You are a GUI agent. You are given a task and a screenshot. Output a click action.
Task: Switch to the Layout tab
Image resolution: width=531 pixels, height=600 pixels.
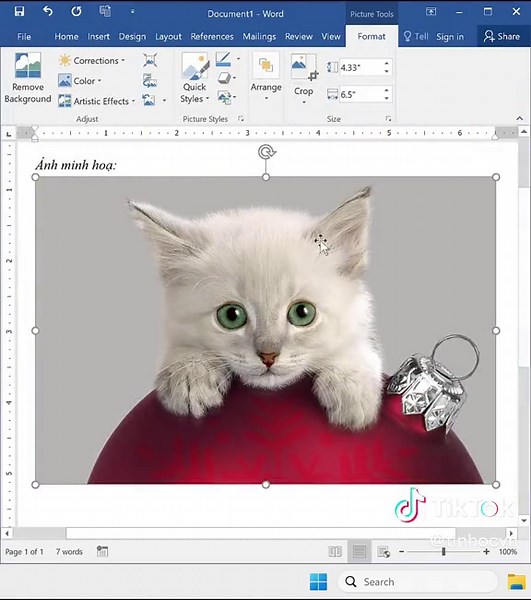pos(168,37)
